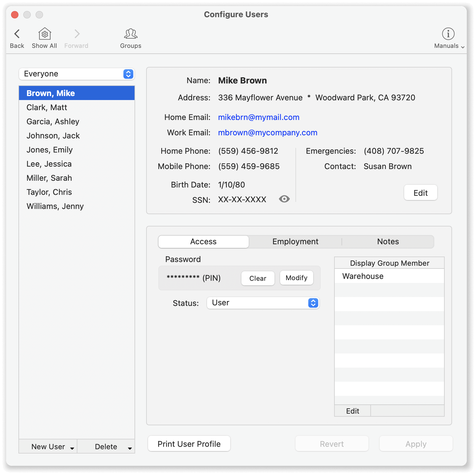Select Johnson, Jack in user list
Image resolution: width=476 pixels, height=475 pixels.
pyautogui.click(x=77, y=136)
